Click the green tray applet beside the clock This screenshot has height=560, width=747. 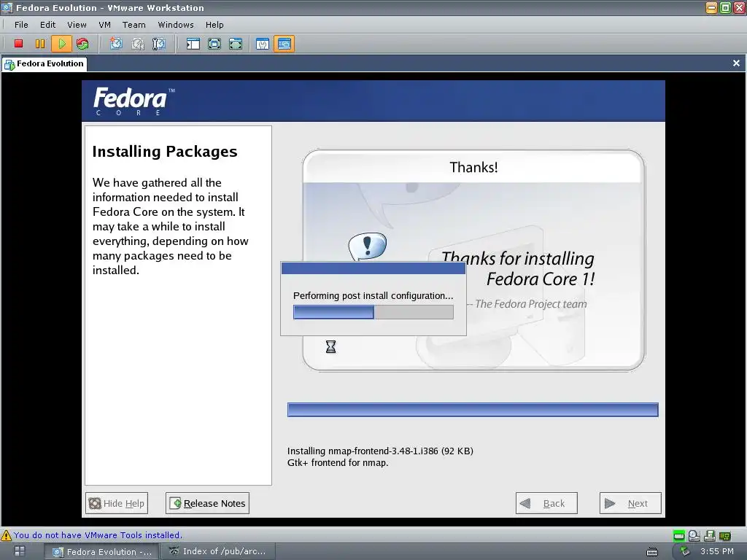(x=685, y=551)
